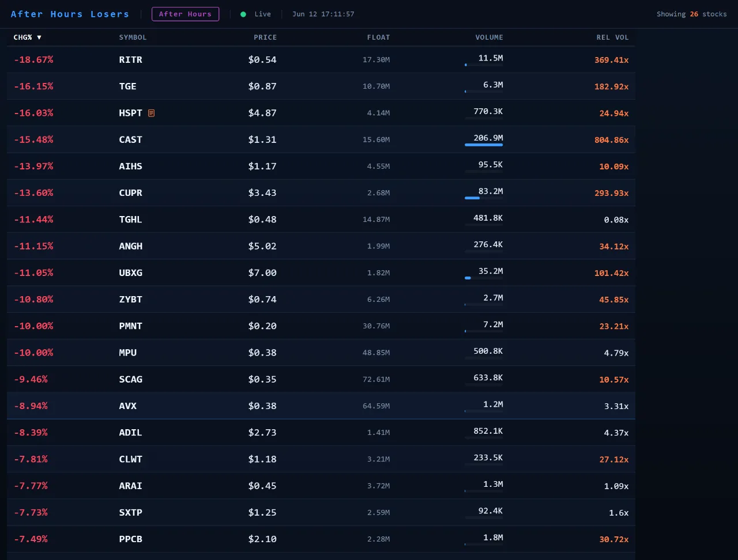Click the $4.87 price of HSPT
738x560 pixels.
(262, 113)
